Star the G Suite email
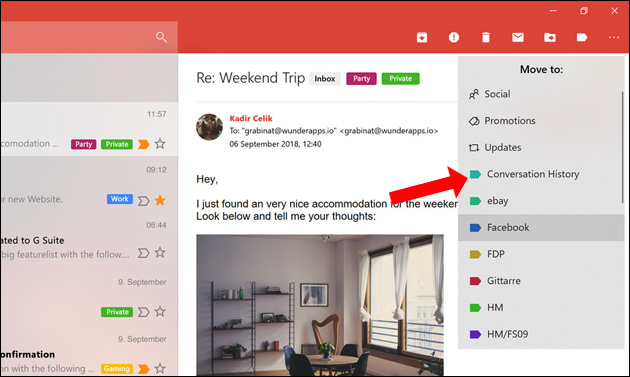Viewport: 630px width, 377px height. point(160,252)
